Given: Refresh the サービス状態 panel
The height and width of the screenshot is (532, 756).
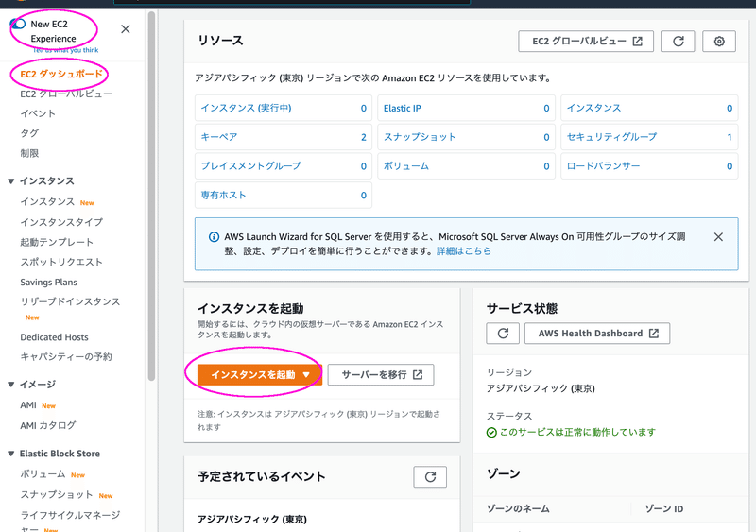Looking at the screenshot, I should point(503,334).
